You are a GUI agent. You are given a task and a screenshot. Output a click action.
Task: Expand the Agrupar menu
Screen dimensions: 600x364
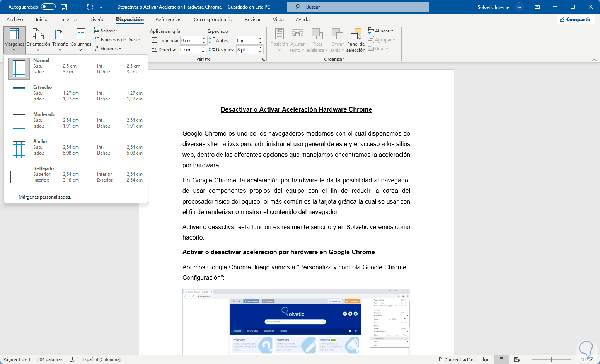382,40
